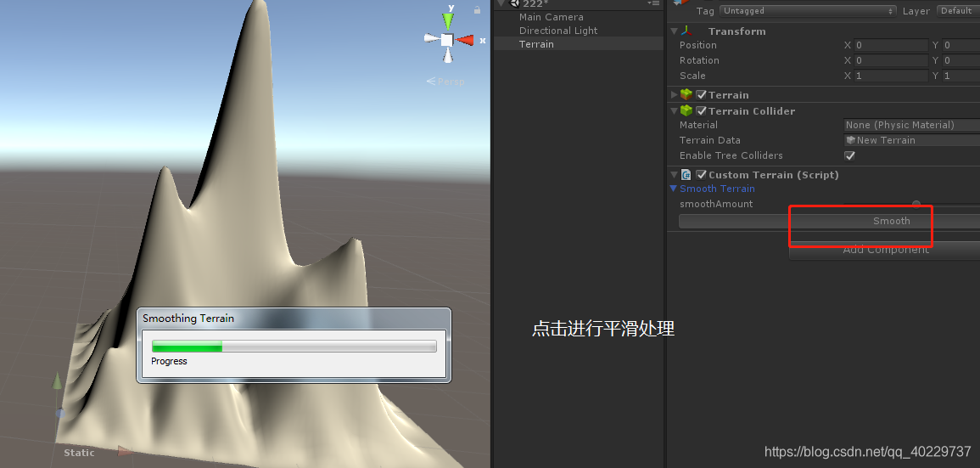This screenshot has height=468, width=980.
Task: Open the Layer dropdown showing Default
Action: tap(958, 11)
